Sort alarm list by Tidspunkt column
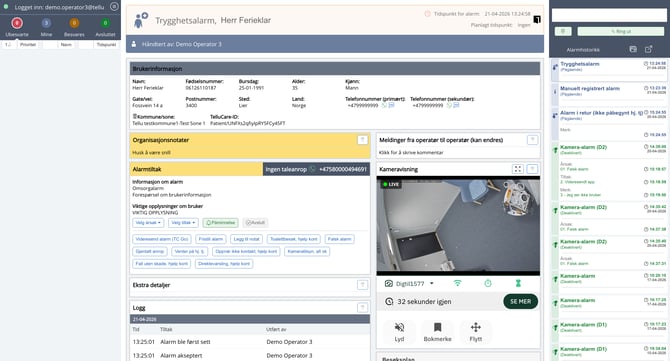The width and height of the screenshot is (670, 361). click(x=106, y=44)
